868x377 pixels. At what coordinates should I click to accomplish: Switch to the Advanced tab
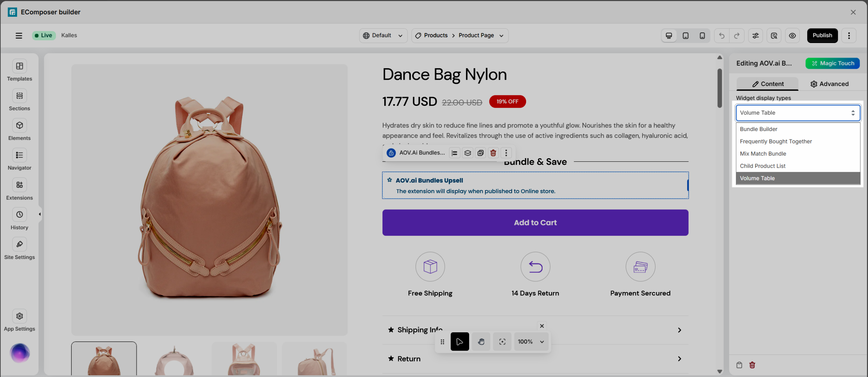click(829, 84)
